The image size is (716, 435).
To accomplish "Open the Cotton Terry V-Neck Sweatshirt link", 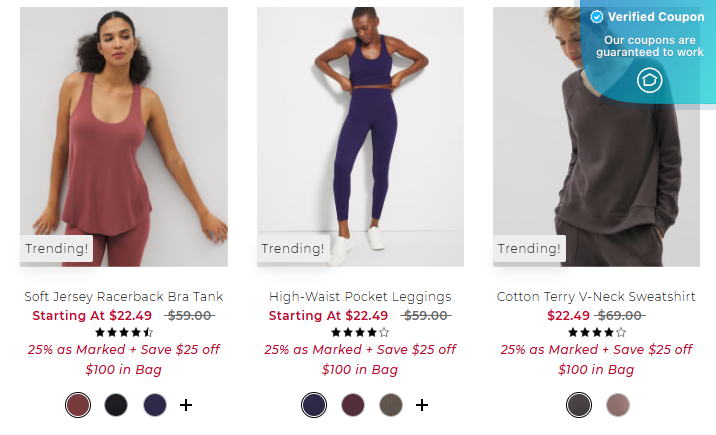I will pyautogui.click(x=596, y=297).
